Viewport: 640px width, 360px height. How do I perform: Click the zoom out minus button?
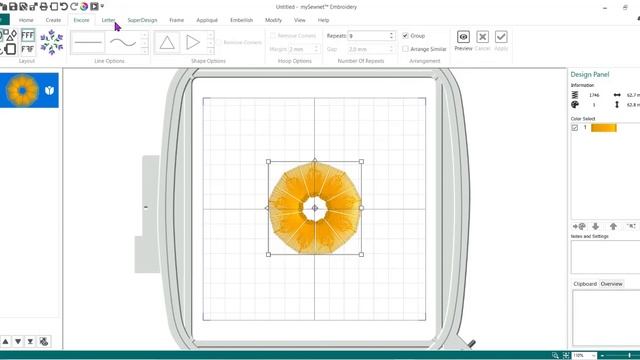(602, 356)
